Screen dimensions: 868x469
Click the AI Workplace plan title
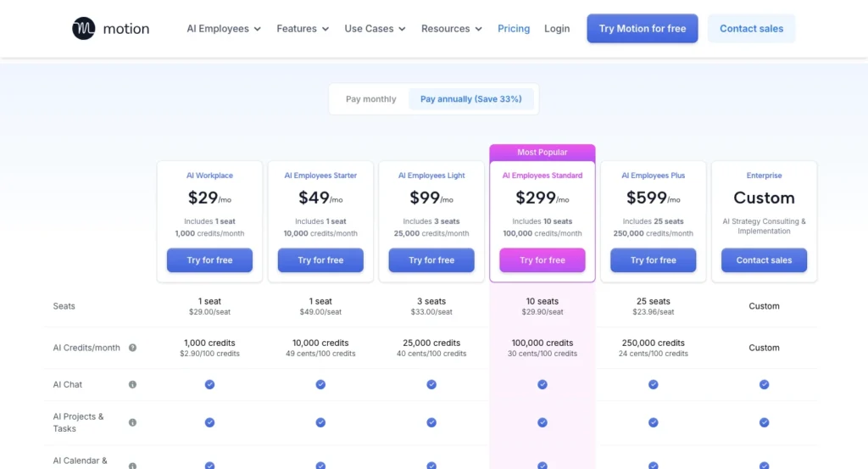pyautogui.click(x=210, y=176)
